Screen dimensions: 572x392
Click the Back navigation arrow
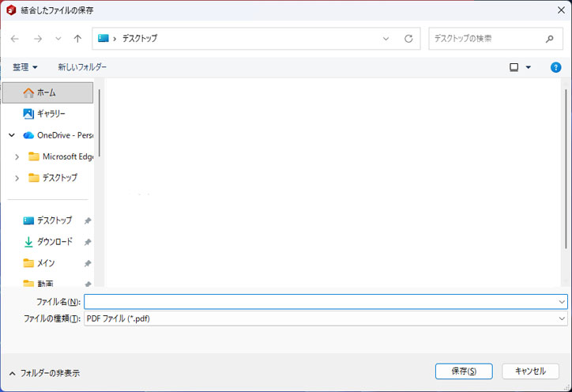[15, 39]
